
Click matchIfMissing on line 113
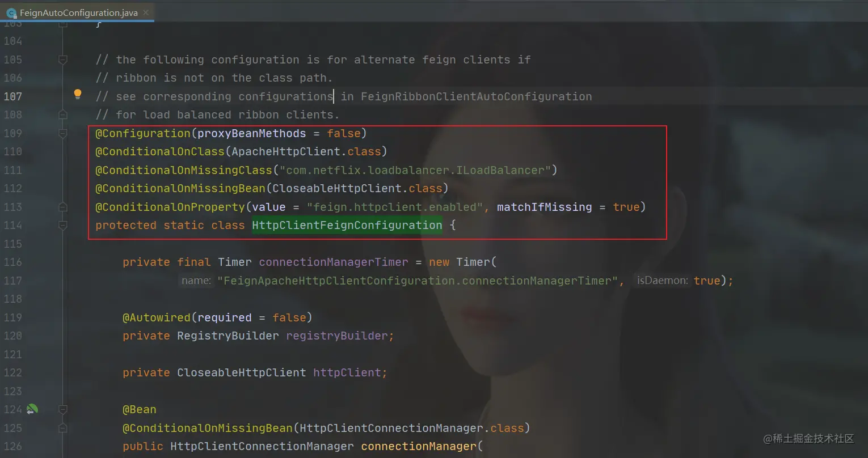click(x=545, y=207)
